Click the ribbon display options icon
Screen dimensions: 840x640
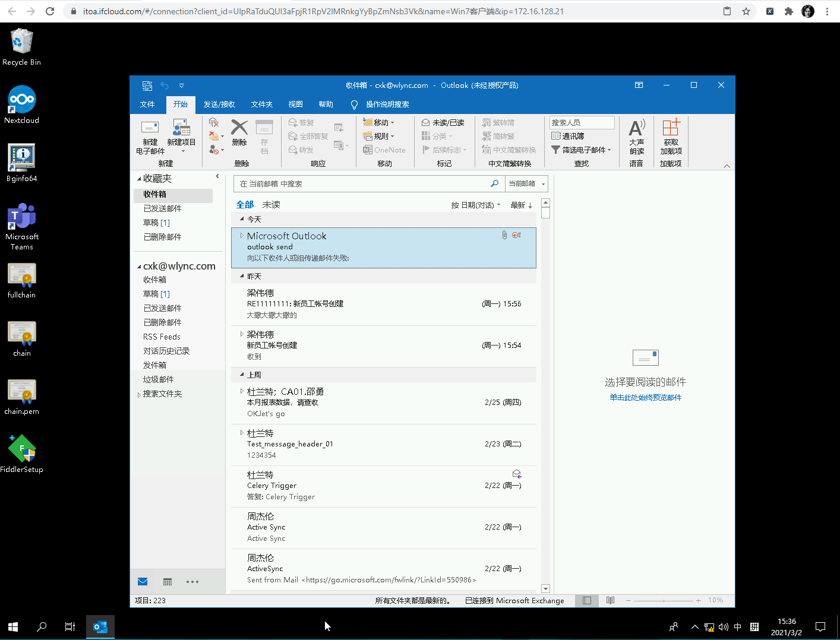click(x=639, y=85)
